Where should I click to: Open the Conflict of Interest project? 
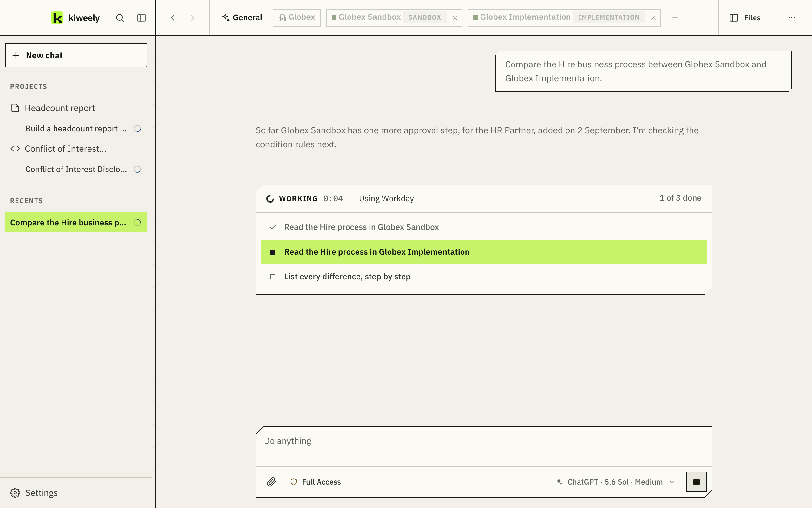tap(76, 149)
